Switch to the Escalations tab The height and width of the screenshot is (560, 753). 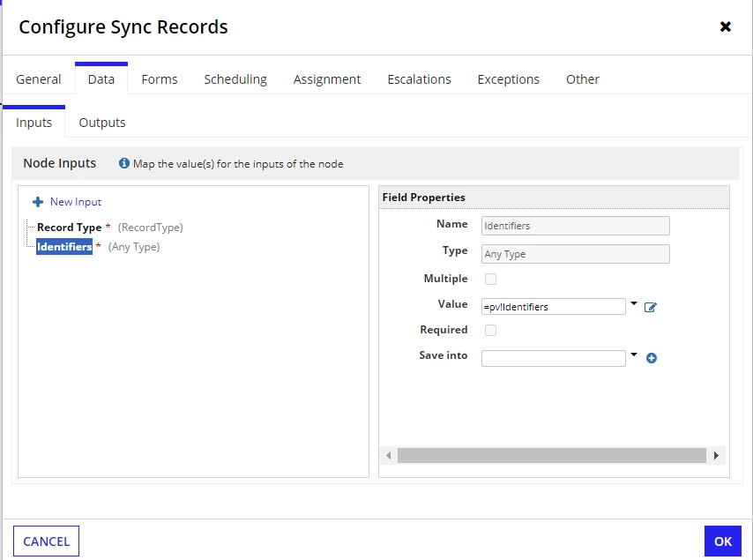coord(419,79)
